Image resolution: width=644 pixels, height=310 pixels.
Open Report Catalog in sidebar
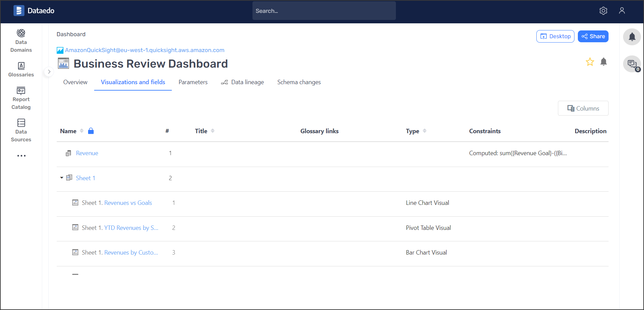[21, 98]
